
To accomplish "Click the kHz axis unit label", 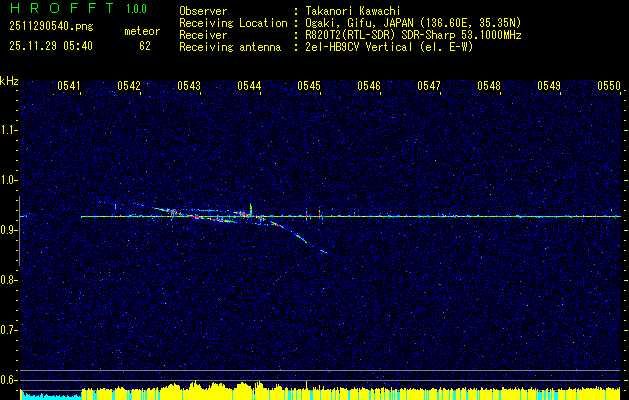I will coord(9,81).
